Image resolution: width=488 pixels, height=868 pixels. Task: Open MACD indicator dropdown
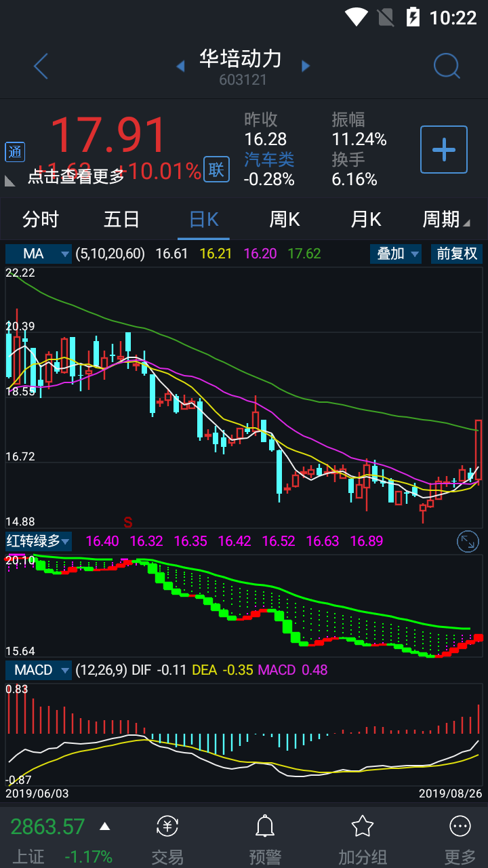tap(39, 670)
